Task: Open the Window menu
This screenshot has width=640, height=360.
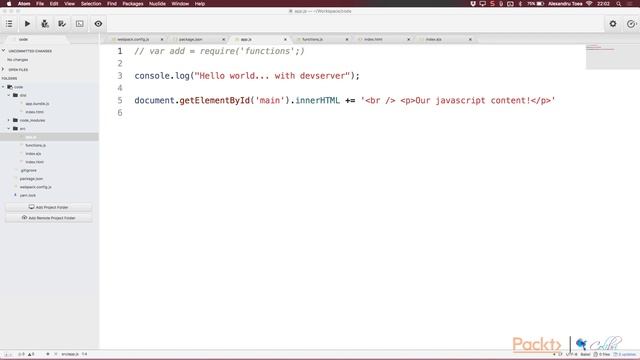Action: pyautogui.click(x=180, y=4)
